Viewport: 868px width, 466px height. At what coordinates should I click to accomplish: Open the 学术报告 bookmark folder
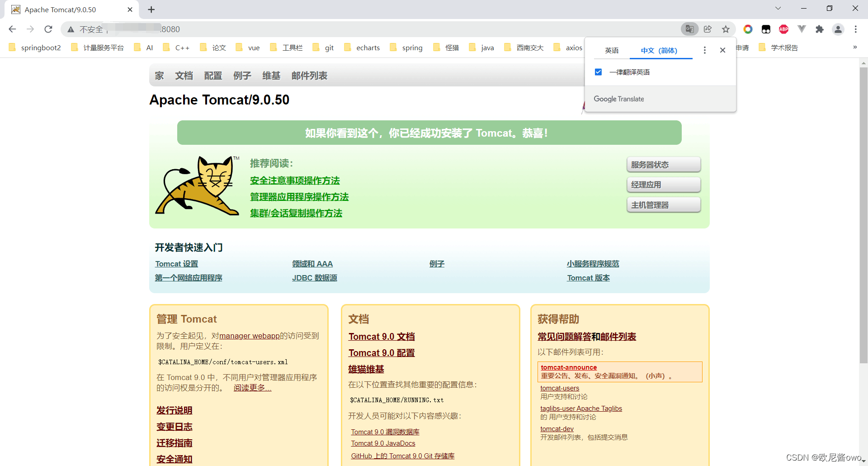[778, 48]
